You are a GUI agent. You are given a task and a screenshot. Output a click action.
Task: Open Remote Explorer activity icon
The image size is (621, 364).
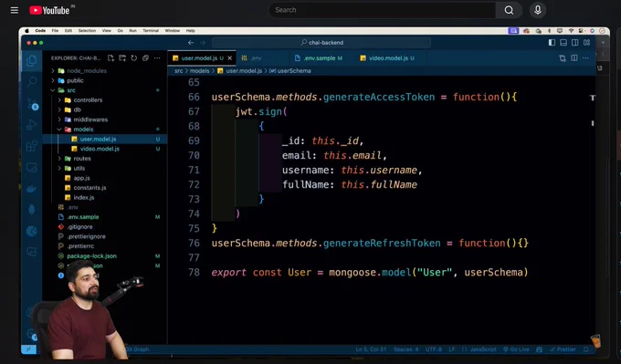pyautogui.click(x=32, y=167)
